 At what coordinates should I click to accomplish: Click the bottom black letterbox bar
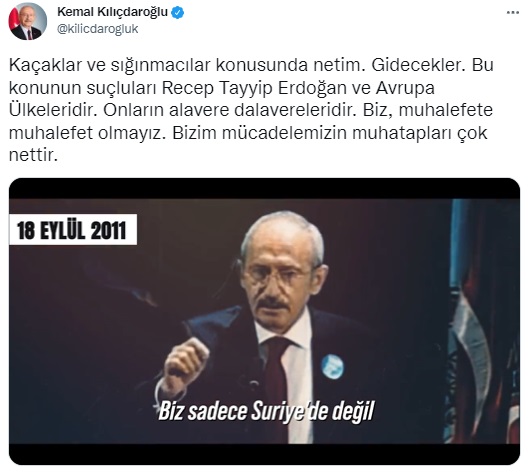click(x=264, y=454)
